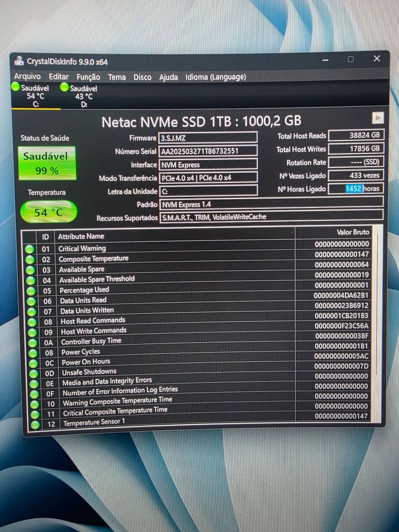The height and width of the screenshot is (532, 399).
Task: Click the green status circle for drive D:
Action: 64,87
